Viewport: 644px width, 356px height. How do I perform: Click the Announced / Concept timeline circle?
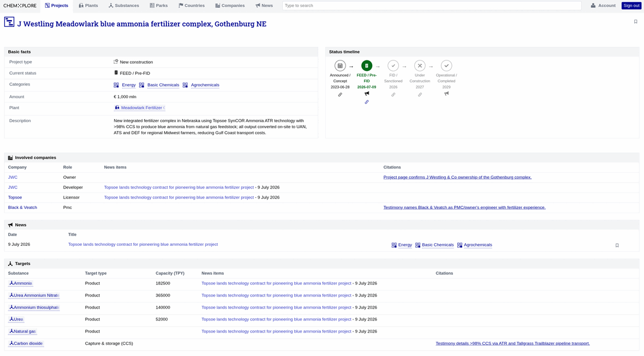tap(340, 65)
